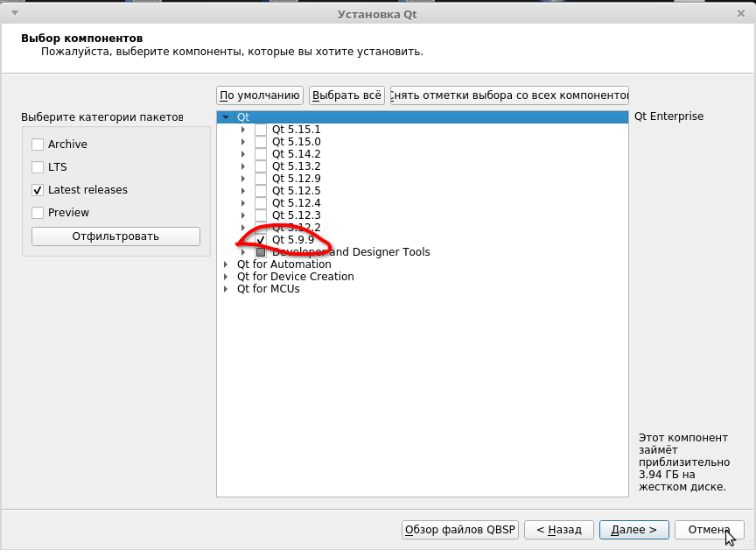This screenshot has width=756, height=550.
Task: Enable the LTS package category
Action: pos(38,167)
